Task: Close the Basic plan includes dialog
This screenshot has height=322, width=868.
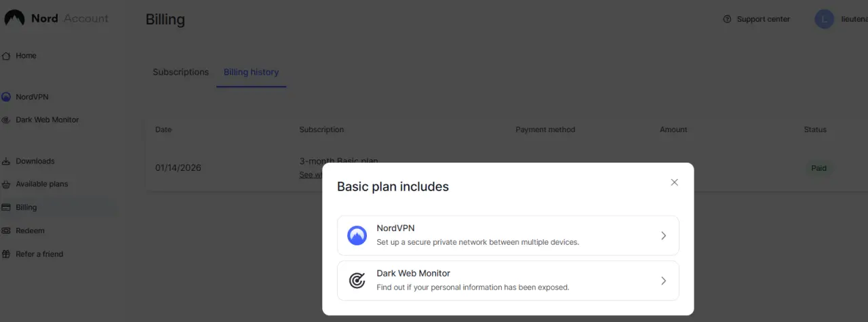Action: coord(674,182)
